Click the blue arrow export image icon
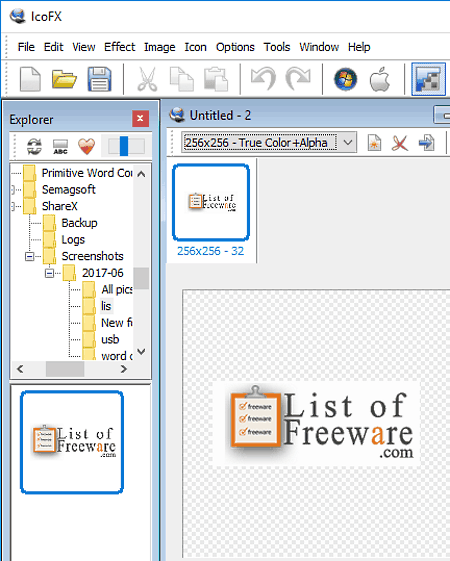Screen dimensions: 450x561 click(426, 143)
